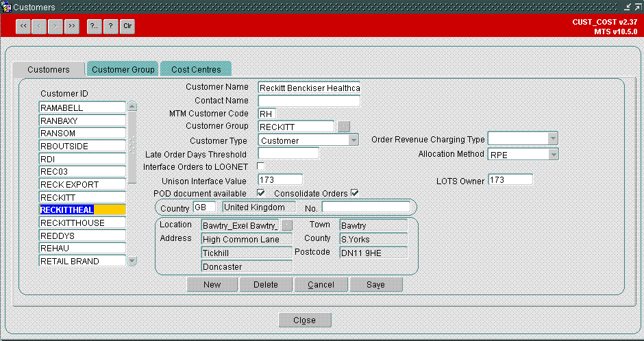644x341 pixels.
Task: Click the Country code GB field
Action: pos(204,207)
